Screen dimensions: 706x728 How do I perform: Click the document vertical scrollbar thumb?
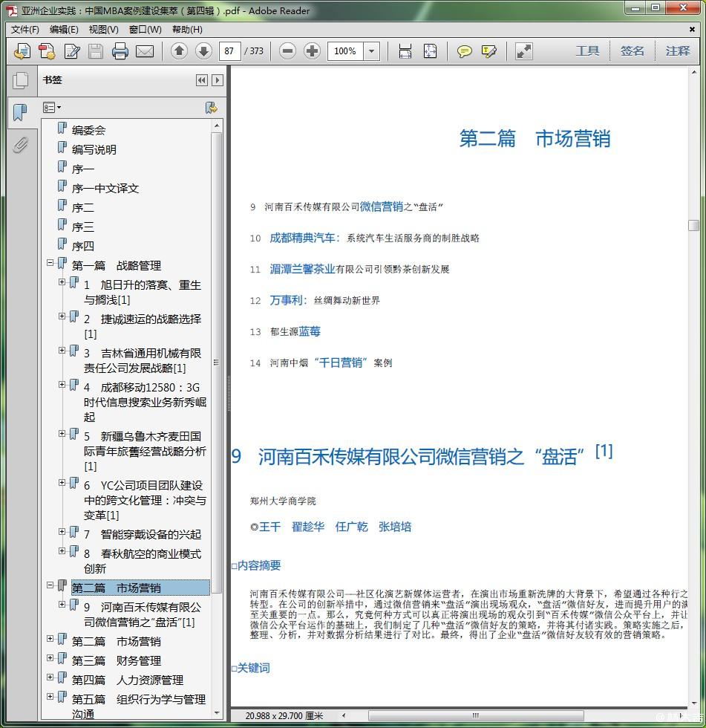pos(693,225)
